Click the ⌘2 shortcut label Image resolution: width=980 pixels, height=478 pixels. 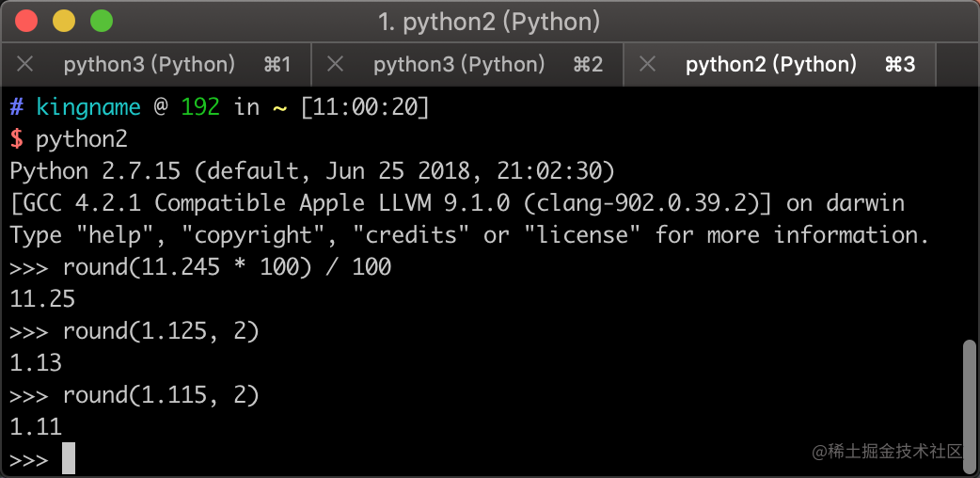point(588,64)
